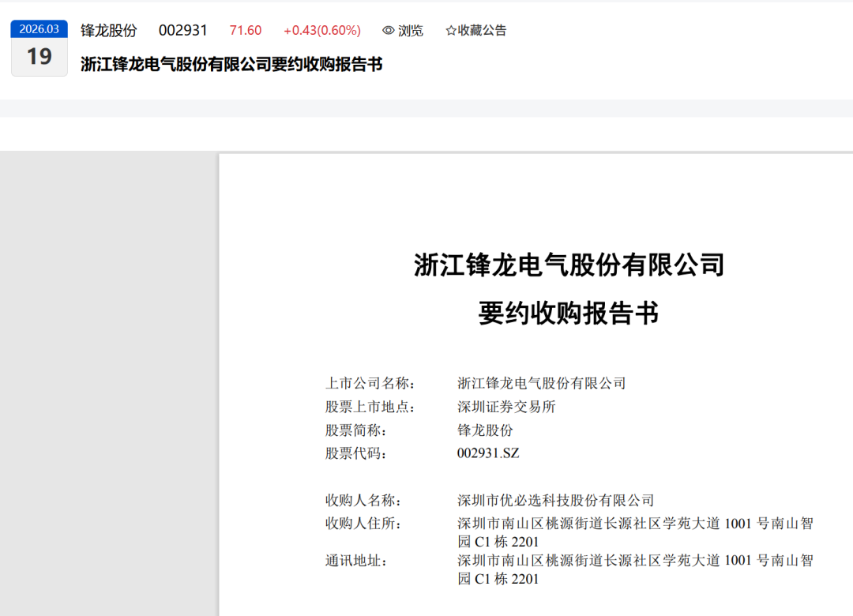Screen dimensions: 853x616
Task: Click the stock price 71.60
Action: [x=246, y=31]
